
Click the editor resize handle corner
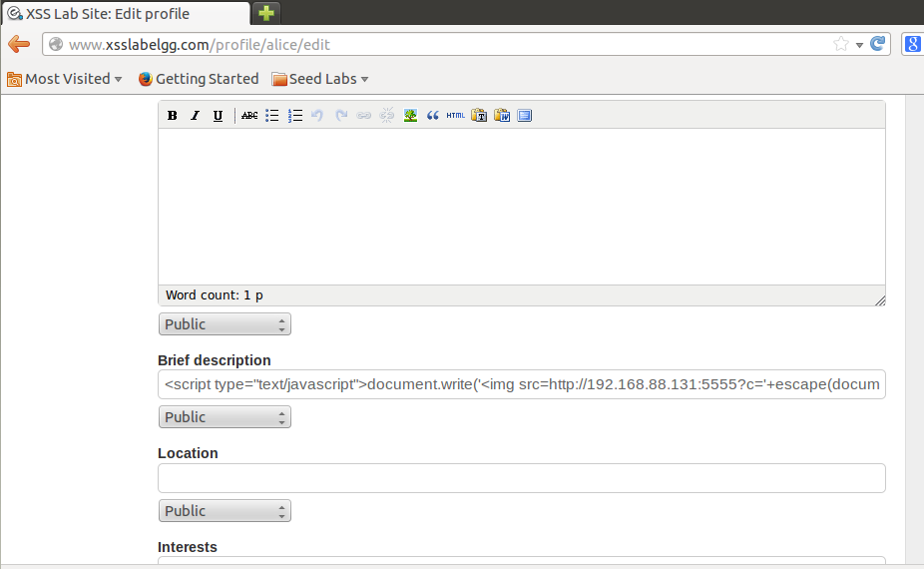pyautogui.click(x=880, y=300)
